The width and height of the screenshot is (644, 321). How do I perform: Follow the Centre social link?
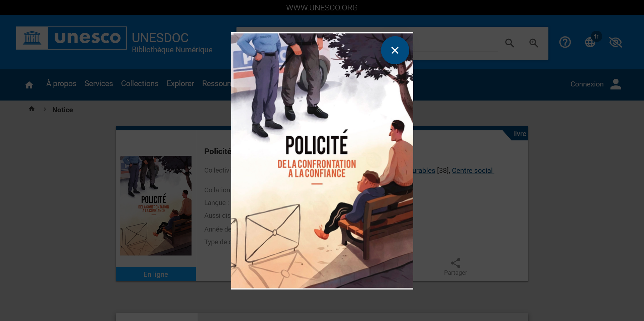coord(472,171)
